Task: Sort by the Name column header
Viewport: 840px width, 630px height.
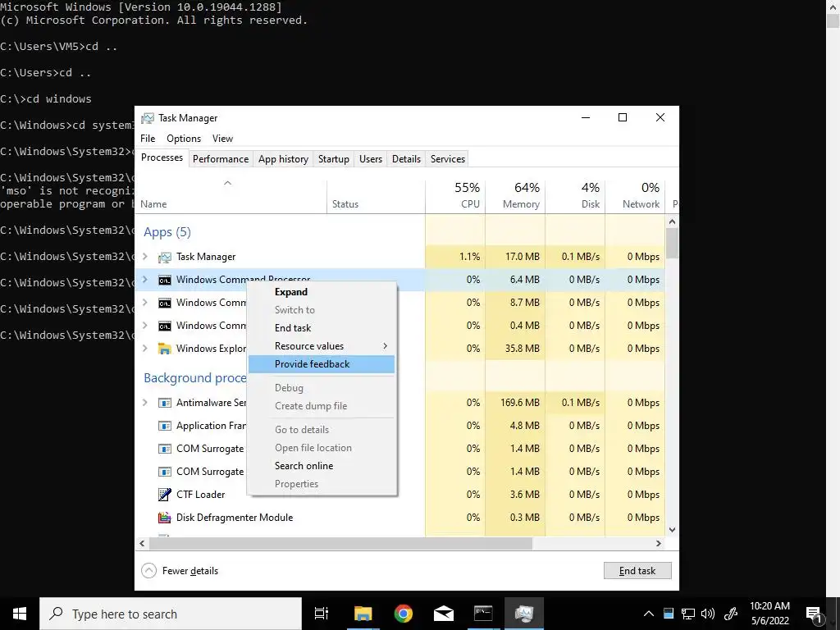Action: [x=231, y=196]
